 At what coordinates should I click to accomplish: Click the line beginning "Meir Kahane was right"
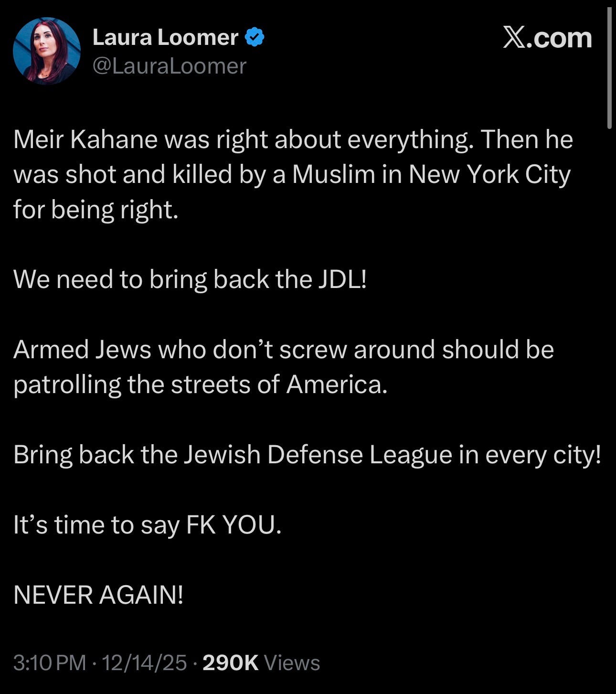pos(293,139)
